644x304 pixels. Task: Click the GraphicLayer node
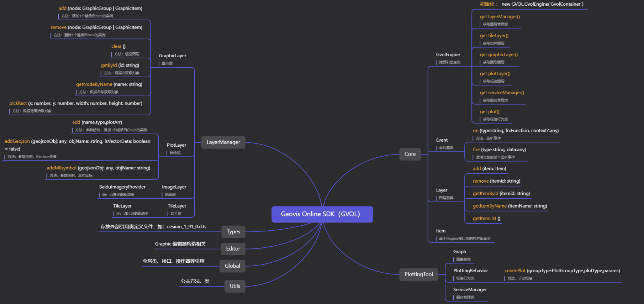tap(173, 59)
